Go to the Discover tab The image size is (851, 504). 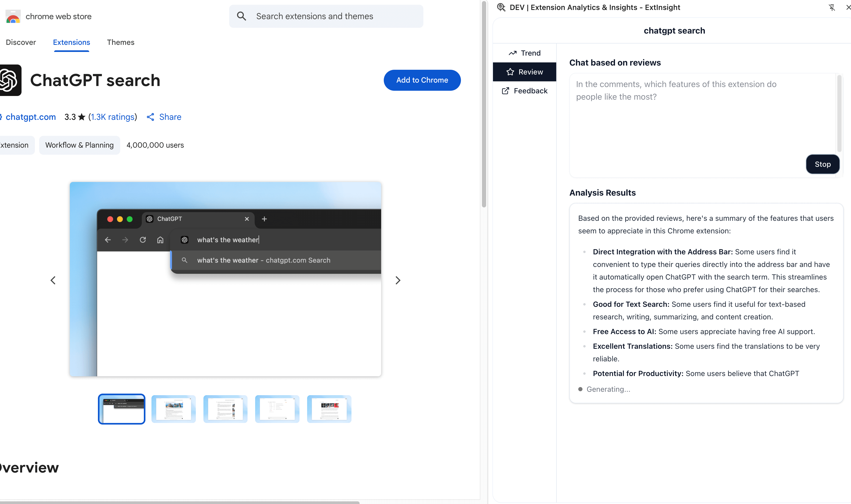pyautogui.click(x=21, y=42)
